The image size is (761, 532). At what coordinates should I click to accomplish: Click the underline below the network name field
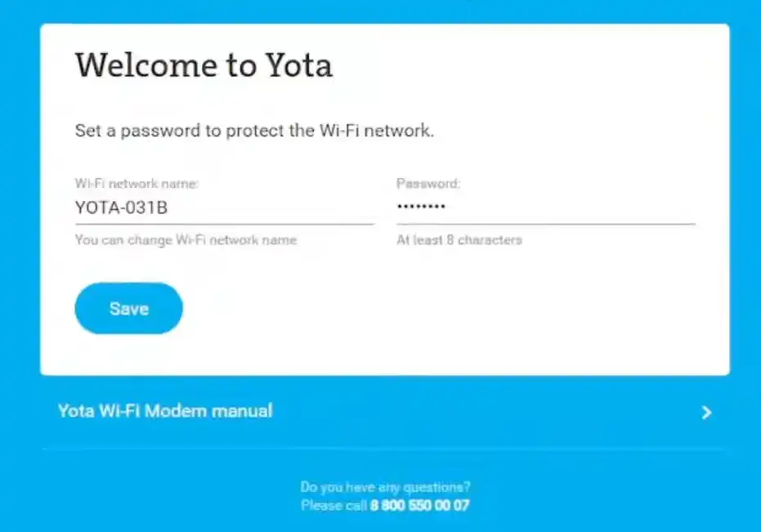tap(224, 221)
